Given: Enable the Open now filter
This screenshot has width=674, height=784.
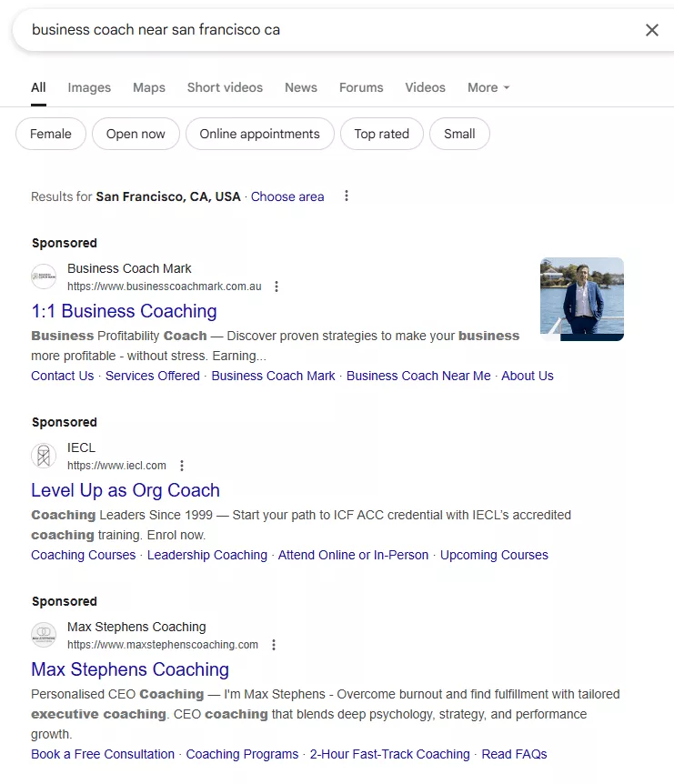Looking at the screenshot, I should [136, 133].
